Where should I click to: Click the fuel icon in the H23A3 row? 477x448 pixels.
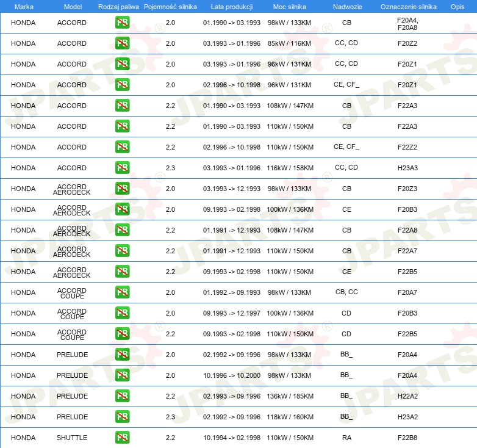coord(122,168)
